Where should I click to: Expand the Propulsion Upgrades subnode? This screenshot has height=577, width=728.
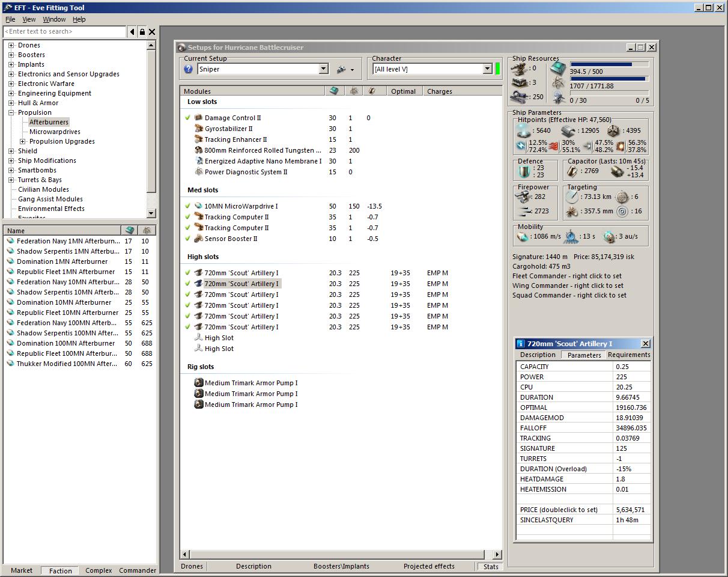tap(23, 141)
